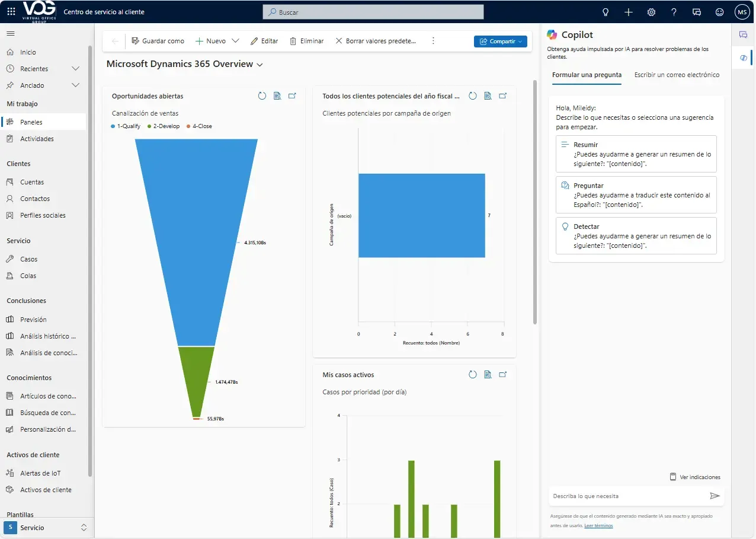The height and width of the screenshot is (539, 756).
Task: Expand the Recientes section chevron
Action: (75, 69)
